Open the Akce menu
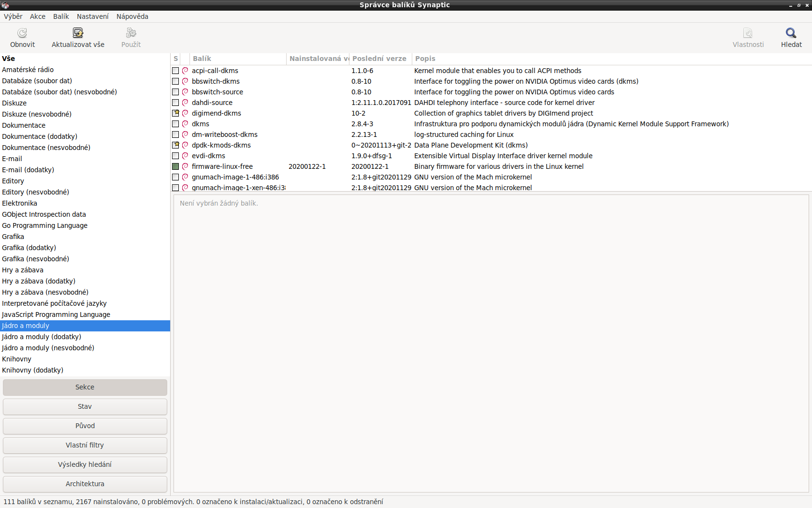The height and width of the screenshot is (508, 812). (38, 16)
